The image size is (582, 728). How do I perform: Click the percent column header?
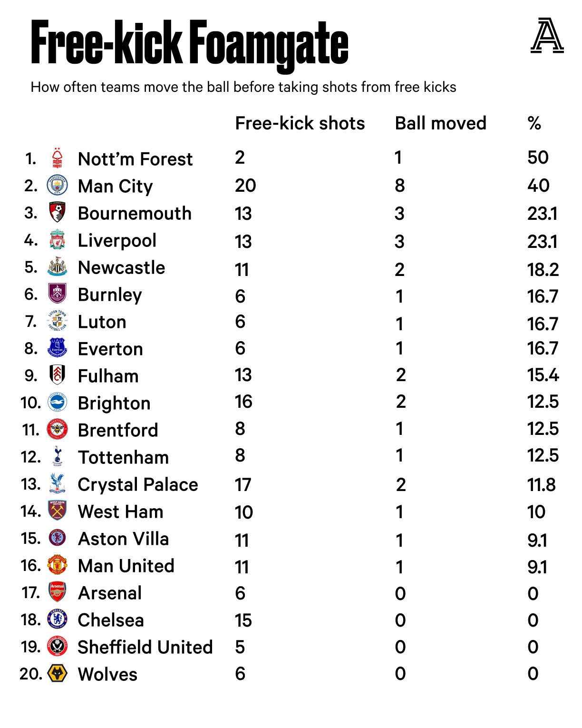(x=534, y=123)
